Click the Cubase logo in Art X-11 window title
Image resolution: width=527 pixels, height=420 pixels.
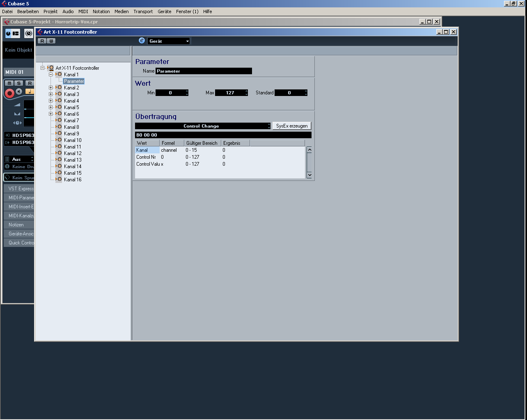(x=40, y=32)
